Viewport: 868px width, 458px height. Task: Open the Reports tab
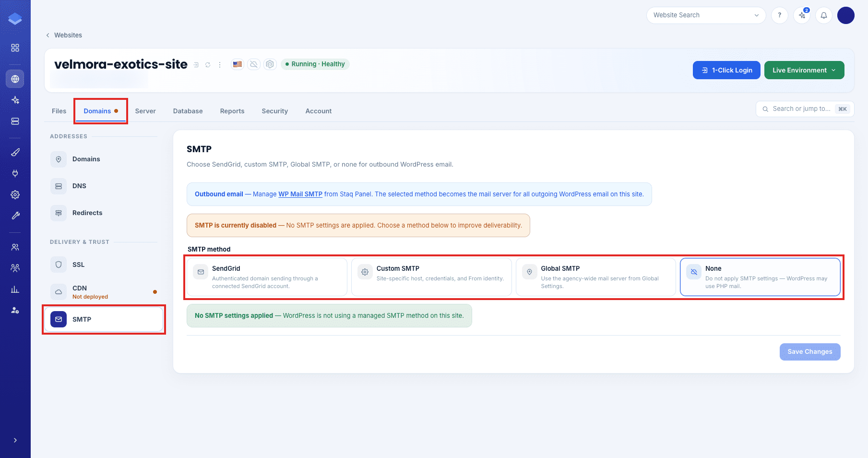[x=232, y=111]
